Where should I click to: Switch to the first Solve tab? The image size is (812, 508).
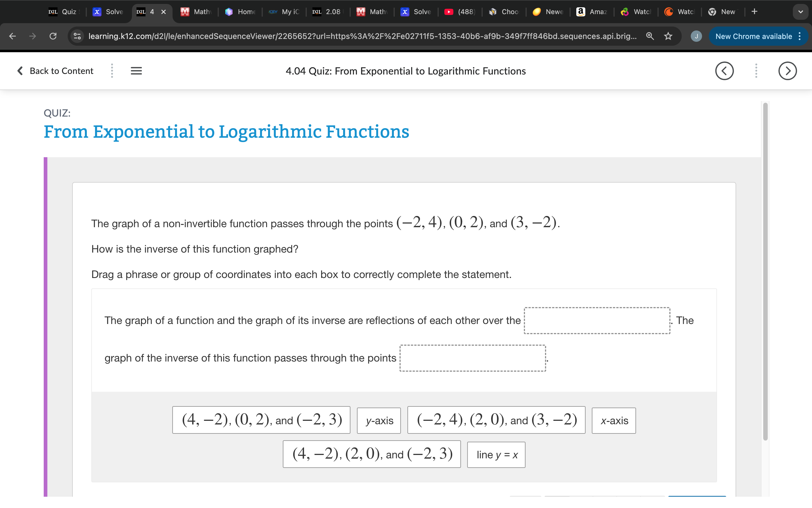point(108,12)
